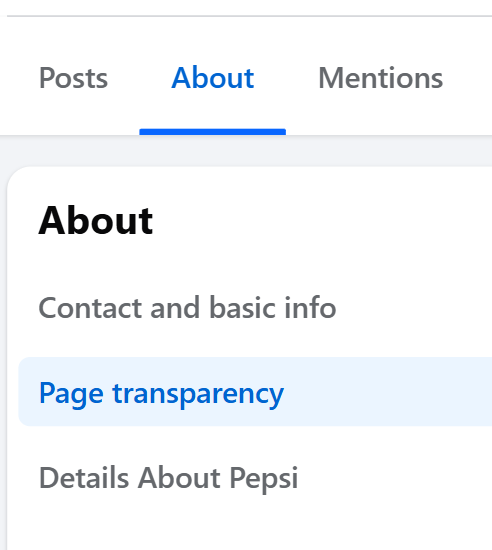Click the blue About tab label
This screenshot has height=550, width=492.
point(213,78)
